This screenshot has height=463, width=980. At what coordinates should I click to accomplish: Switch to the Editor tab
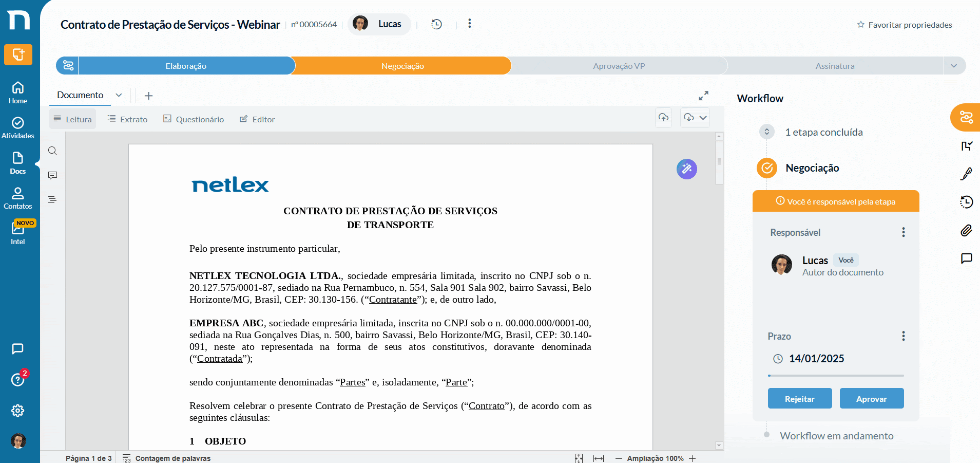tap(257, 119)
